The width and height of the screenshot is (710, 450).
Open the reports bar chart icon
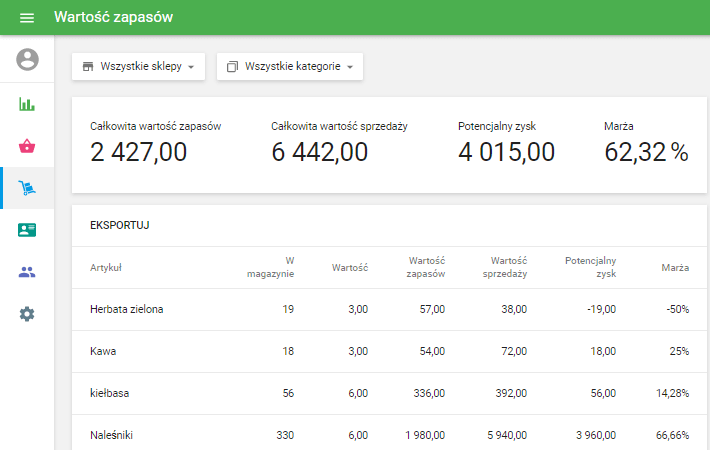pyautogui.click(x=27, y=104)
